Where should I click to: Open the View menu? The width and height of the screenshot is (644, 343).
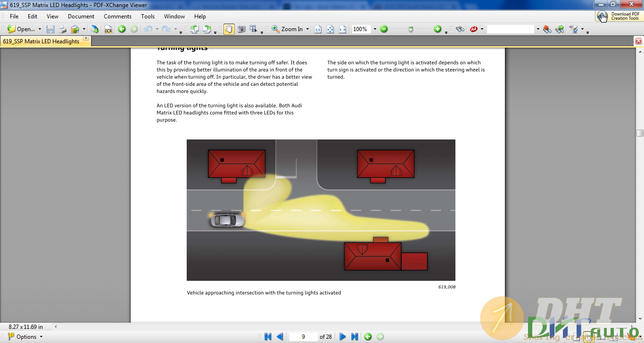(52, 16)
